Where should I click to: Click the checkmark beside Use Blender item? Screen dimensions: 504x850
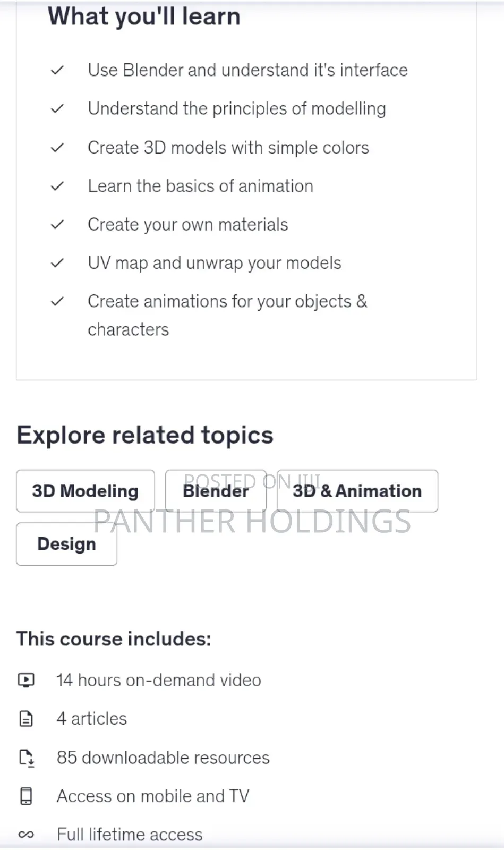tap(57, 70)
